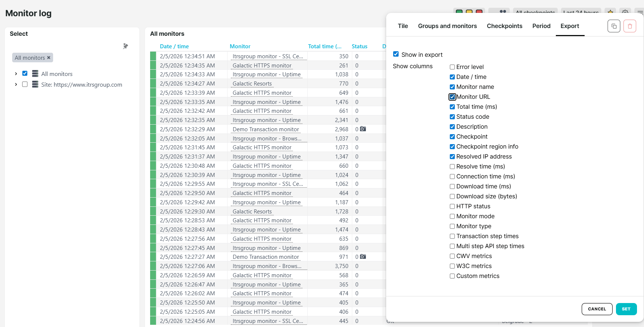Open the Groups and monitors tab
The image size is (644, 327).
pos(447,26)
